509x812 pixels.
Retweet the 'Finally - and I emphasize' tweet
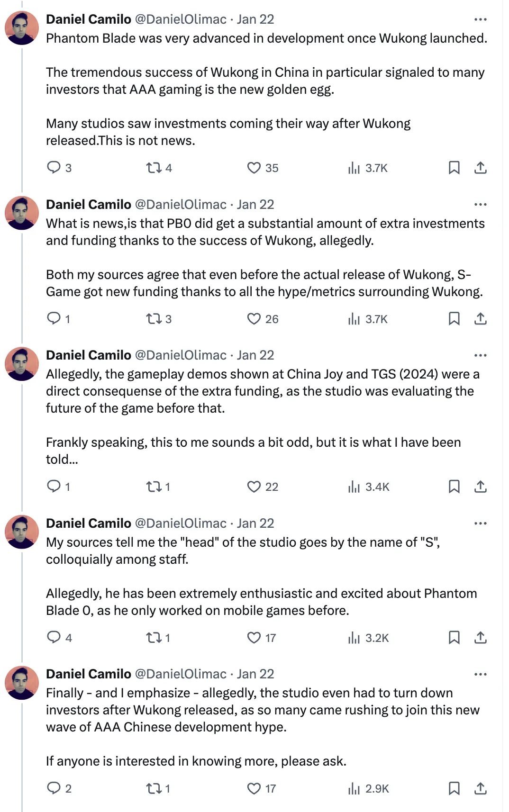coord(154,788)
